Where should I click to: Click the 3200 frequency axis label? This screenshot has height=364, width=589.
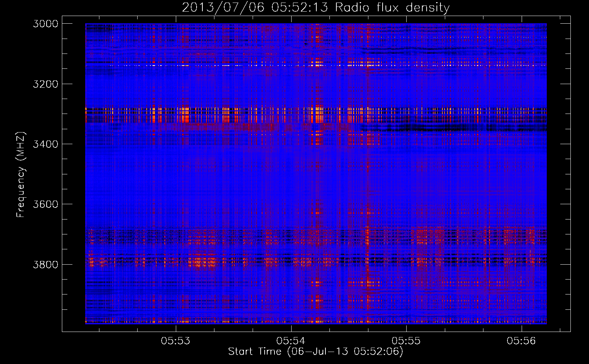(46, 84)
